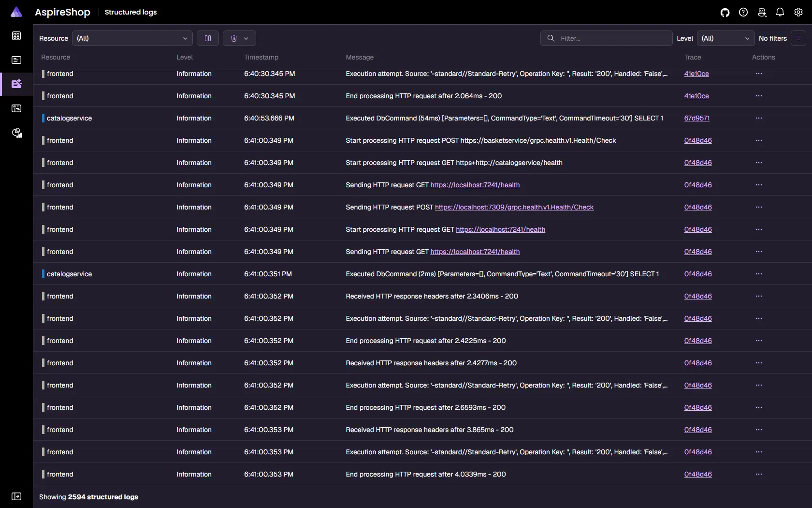812x508 pixels.
Task: Open the Help icon
Action: pyautogui.click(x=743, y=13)
